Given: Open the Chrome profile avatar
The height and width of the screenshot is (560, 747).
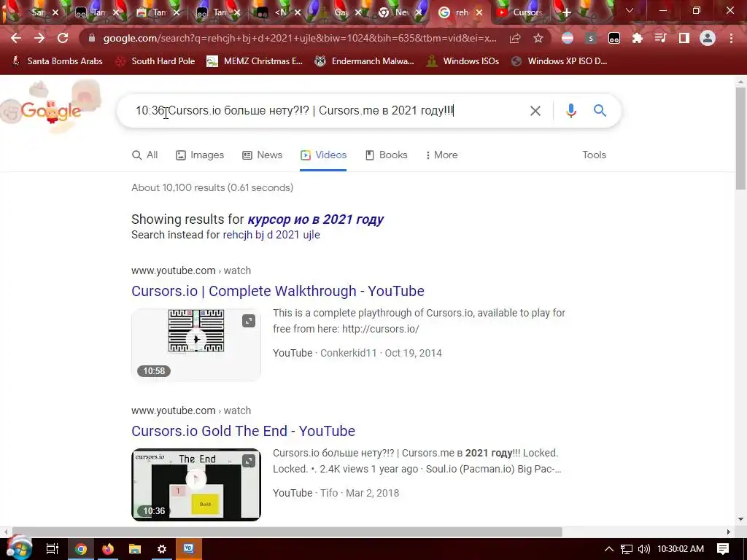Looking at the screenshot, I should pyautogui.click(x=708, y=38).
